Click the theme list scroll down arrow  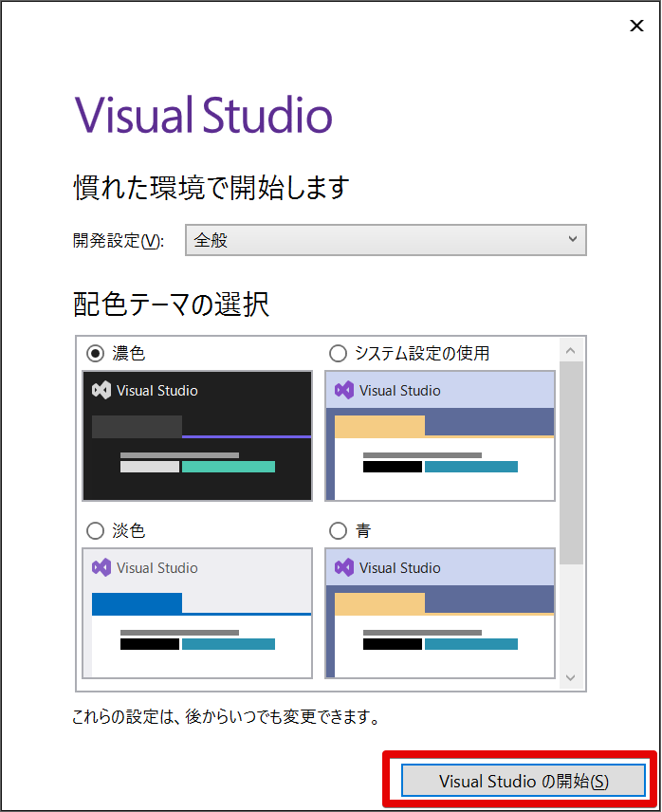pos(571,677)
